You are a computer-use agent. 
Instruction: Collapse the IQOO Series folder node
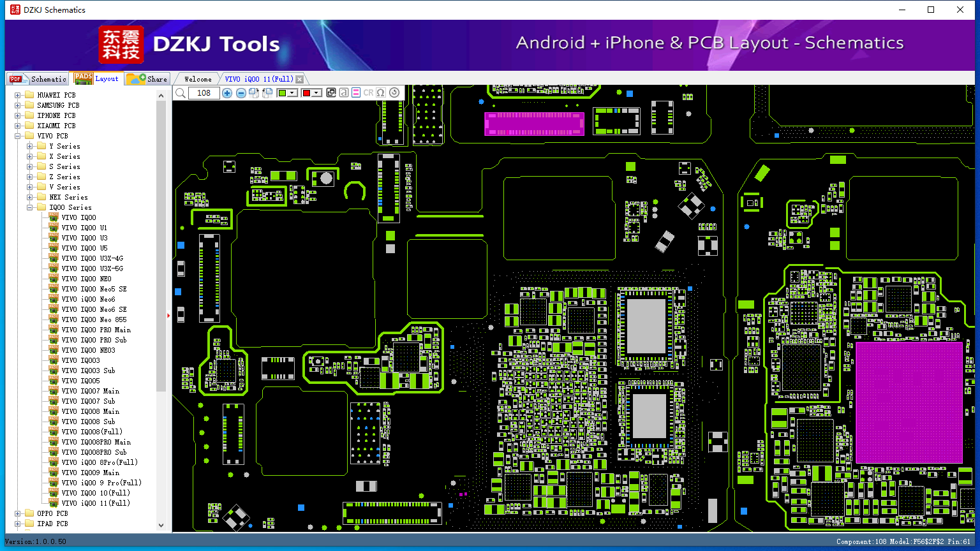coord(30,207)
